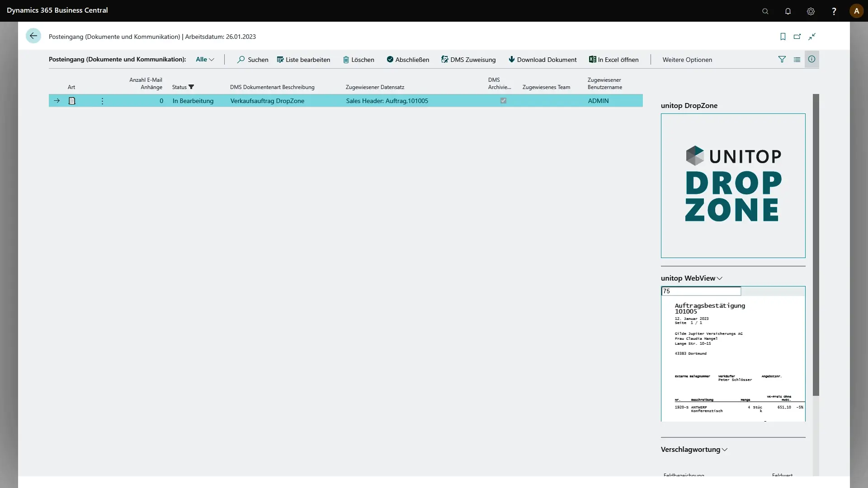
Task: Sort by Zugewiesener Benutzername column
Action: pyautogui.click(x=605, y=84)
